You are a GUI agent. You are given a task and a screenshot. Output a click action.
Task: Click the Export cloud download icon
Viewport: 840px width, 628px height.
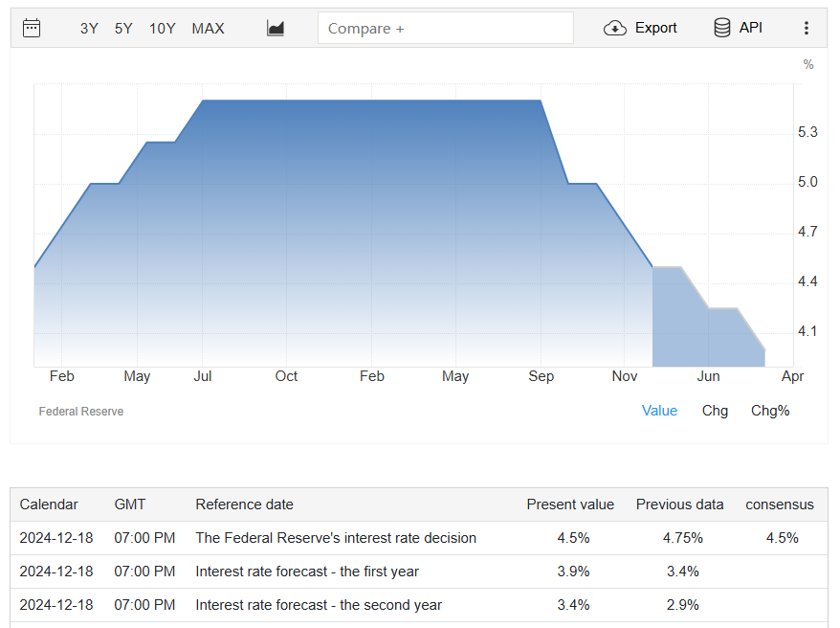coord(615,28)
